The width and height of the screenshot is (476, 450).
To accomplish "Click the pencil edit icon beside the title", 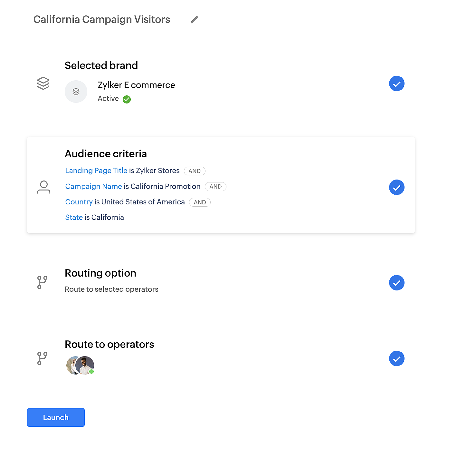I will 194,20.
